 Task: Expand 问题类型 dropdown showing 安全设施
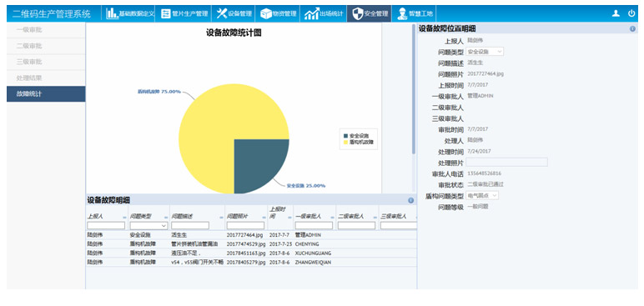pyautogui.click(x=485, y=52)
